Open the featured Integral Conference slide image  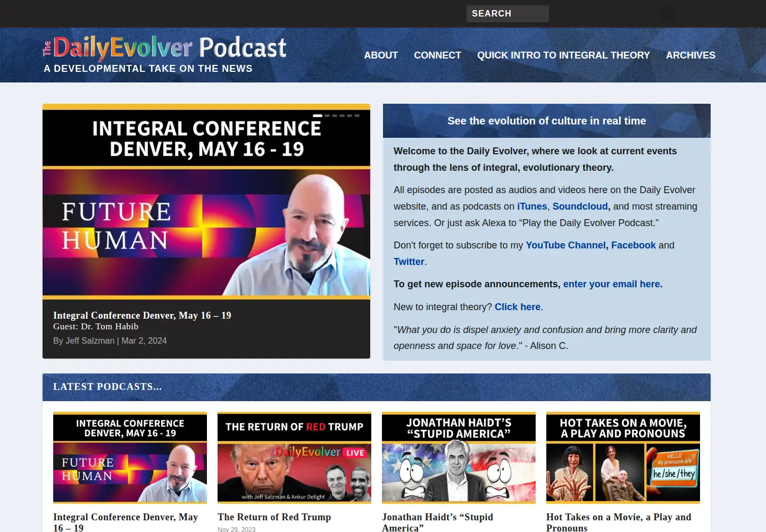(206, 202)
